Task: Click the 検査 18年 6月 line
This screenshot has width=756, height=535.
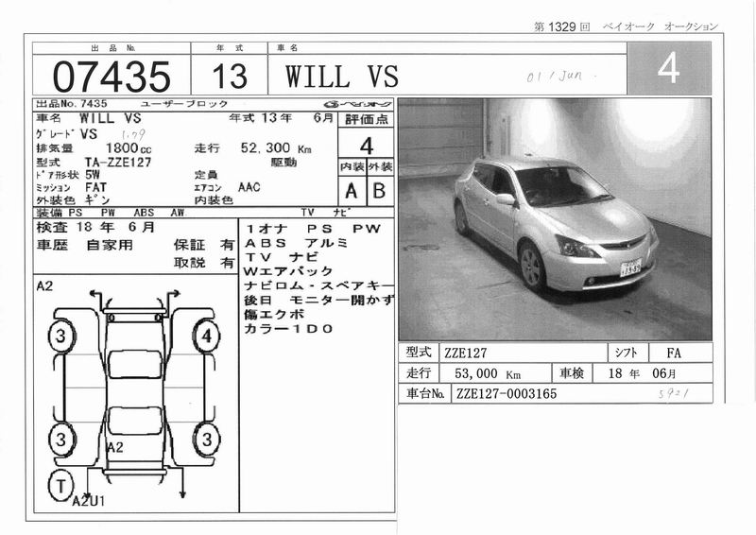Action: click(95, 227)
